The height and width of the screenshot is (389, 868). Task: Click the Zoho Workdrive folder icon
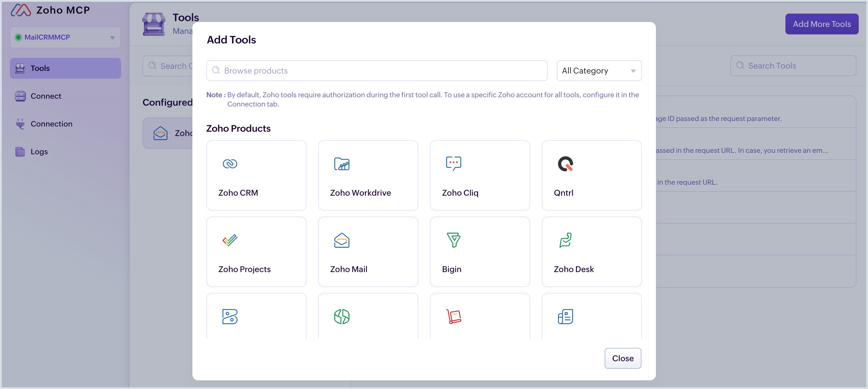(342, 164)
